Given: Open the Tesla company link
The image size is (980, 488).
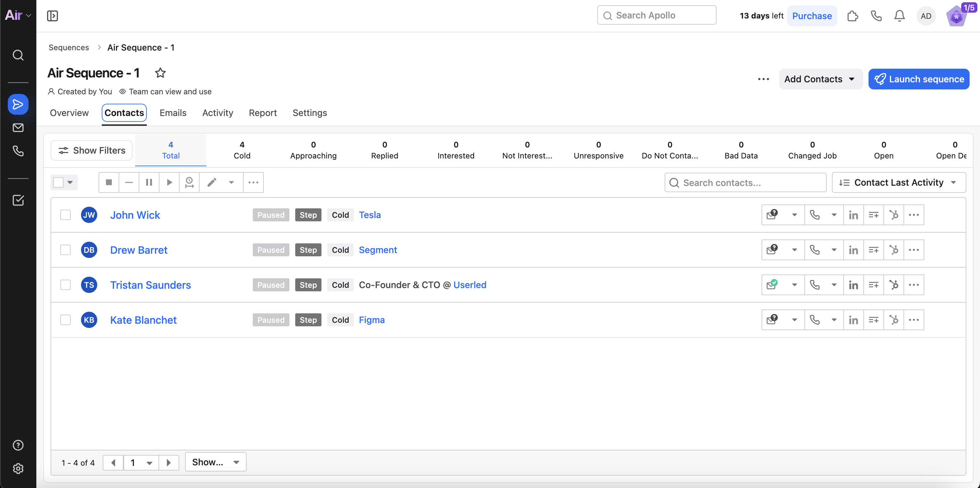Looking at the screenshot, I should click(369, 215).
